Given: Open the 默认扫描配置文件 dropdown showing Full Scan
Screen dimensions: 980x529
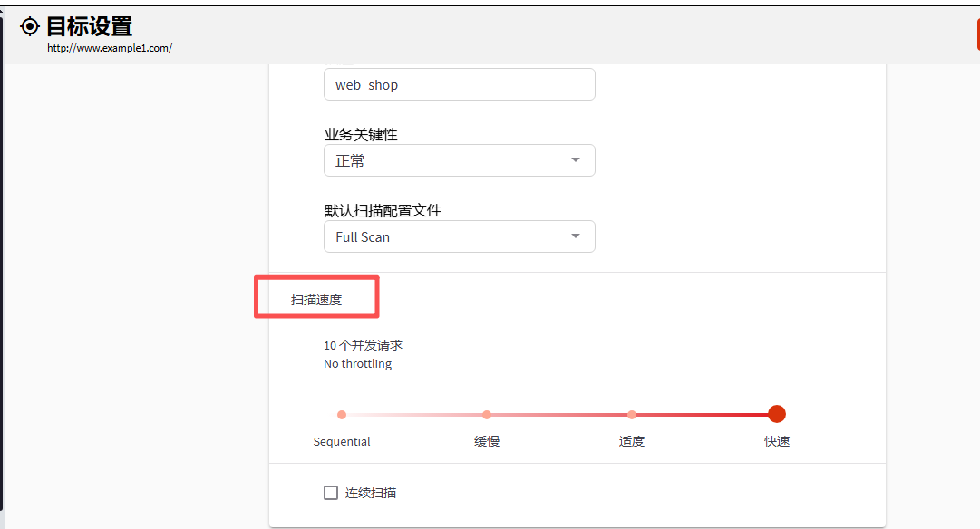Looking at the screenshot, I should click(460, 236).
